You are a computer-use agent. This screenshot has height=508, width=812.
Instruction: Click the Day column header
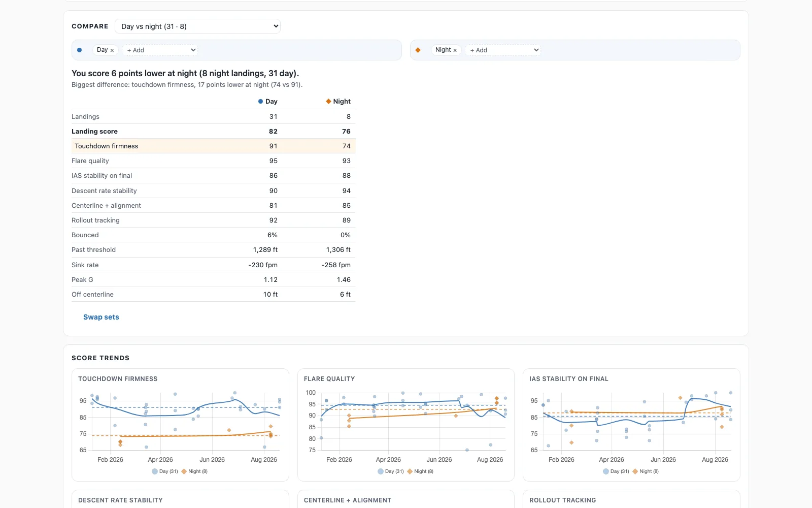pos(268,102)
